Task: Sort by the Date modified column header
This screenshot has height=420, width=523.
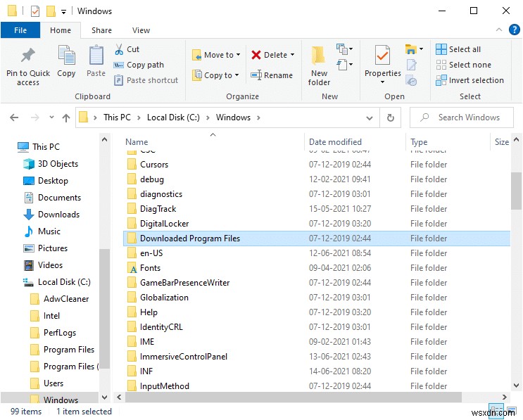Action: [335, 141]
